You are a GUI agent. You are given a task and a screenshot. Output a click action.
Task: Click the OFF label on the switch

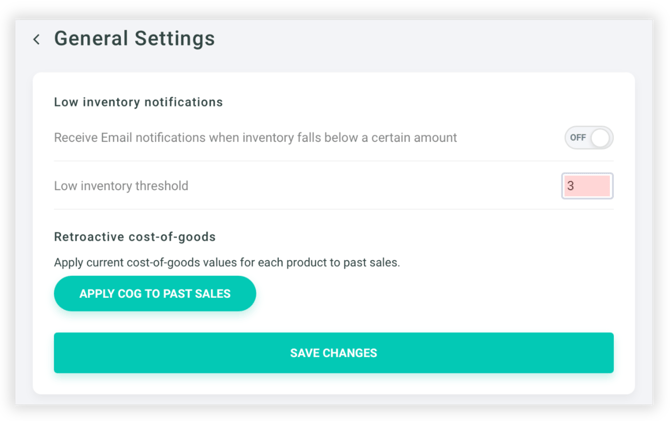tap(579, 138)
